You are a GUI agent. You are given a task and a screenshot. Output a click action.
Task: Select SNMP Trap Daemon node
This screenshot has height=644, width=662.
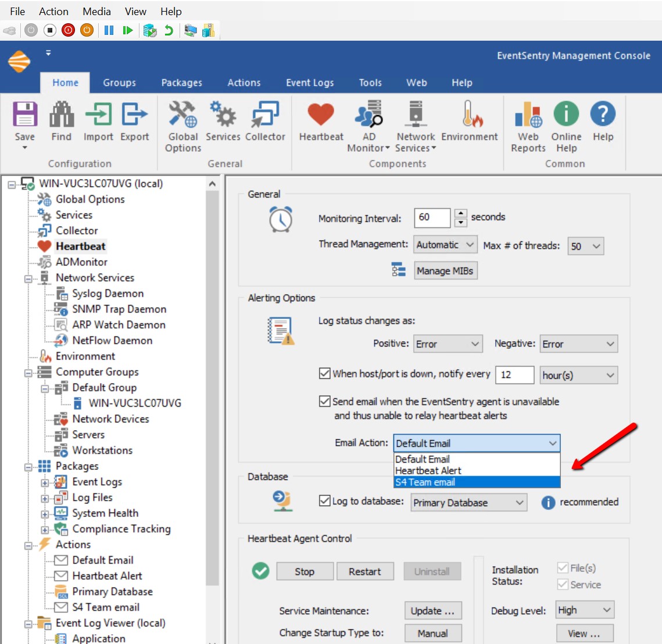coord(119,309)
